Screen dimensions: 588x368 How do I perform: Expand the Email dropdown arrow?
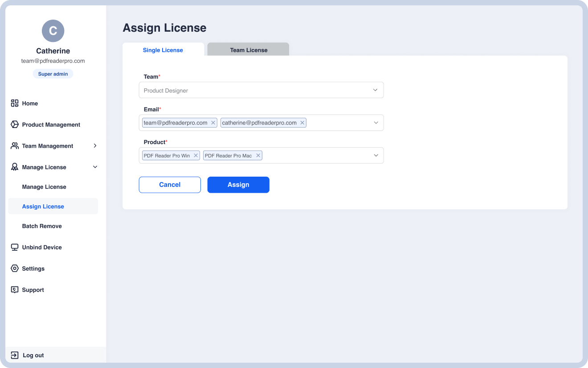tap(376, 123)
